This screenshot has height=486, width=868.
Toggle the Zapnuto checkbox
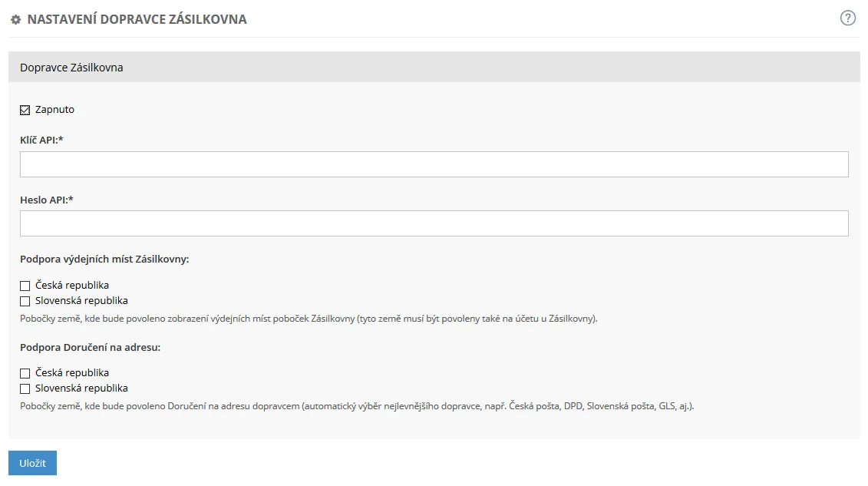[x=25, y=110]
